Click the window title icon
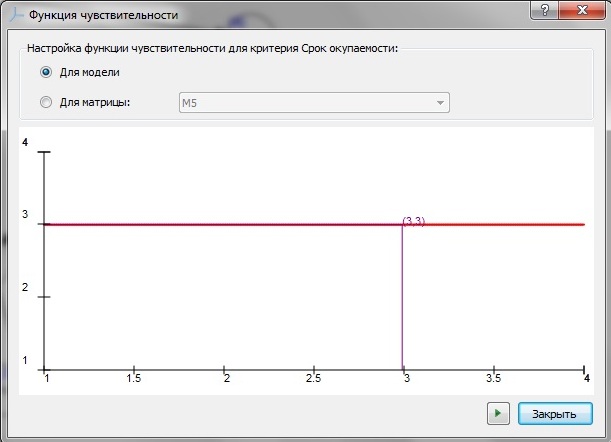 point(16,15)
